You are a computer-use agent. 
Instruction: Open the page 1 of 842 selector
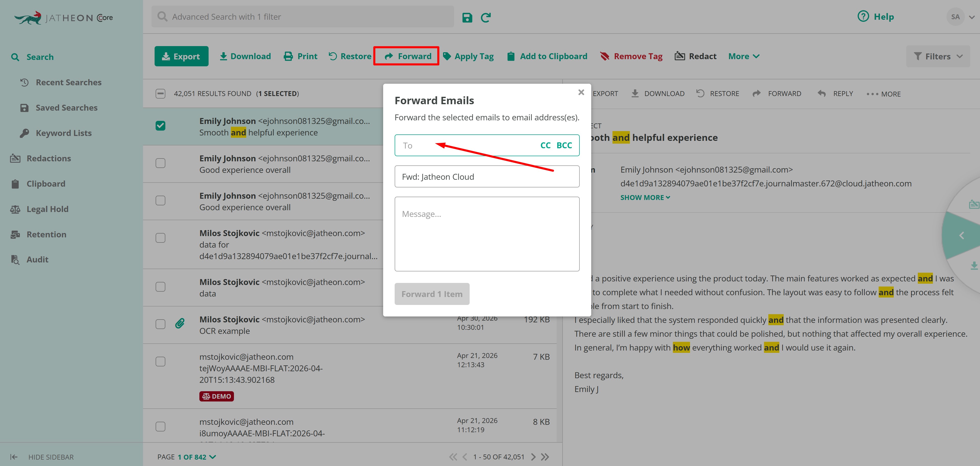pos(196,457)
